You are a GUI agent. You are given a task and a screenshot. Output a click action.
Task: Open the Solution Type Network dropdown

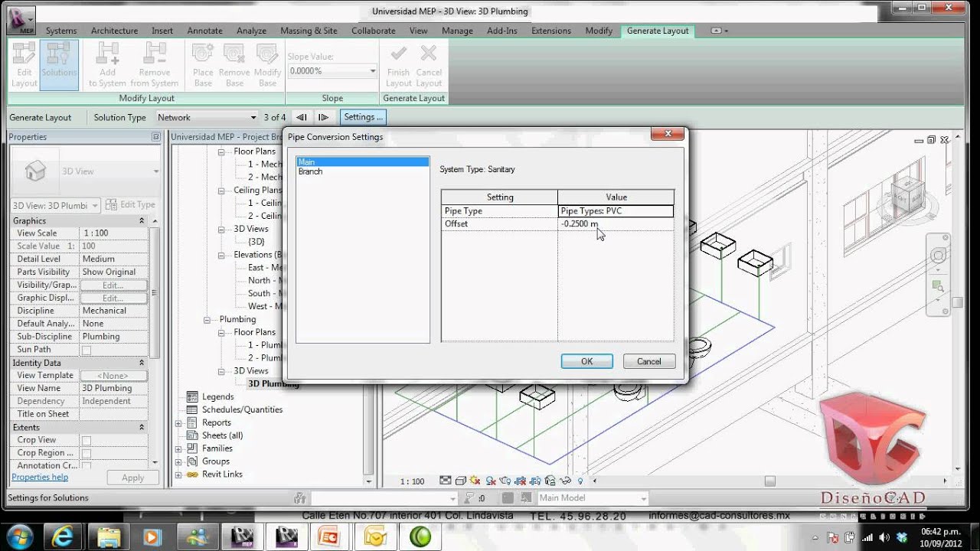point(207,117)
